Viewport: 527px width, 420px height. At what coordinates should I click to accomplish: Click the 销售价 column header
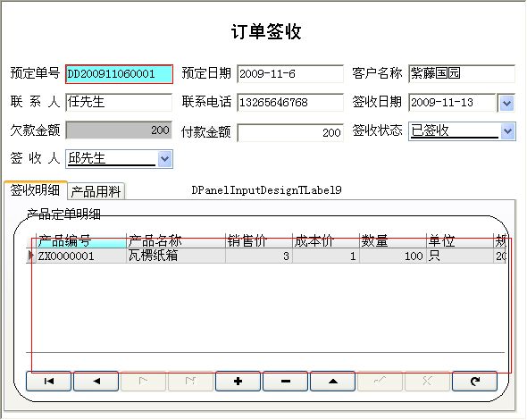259,240
